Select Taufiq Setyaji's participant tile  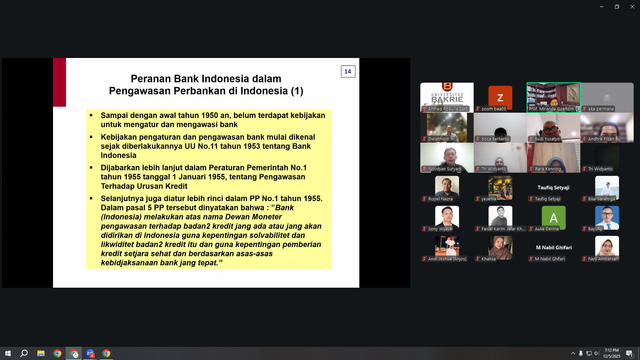(553, 188)
